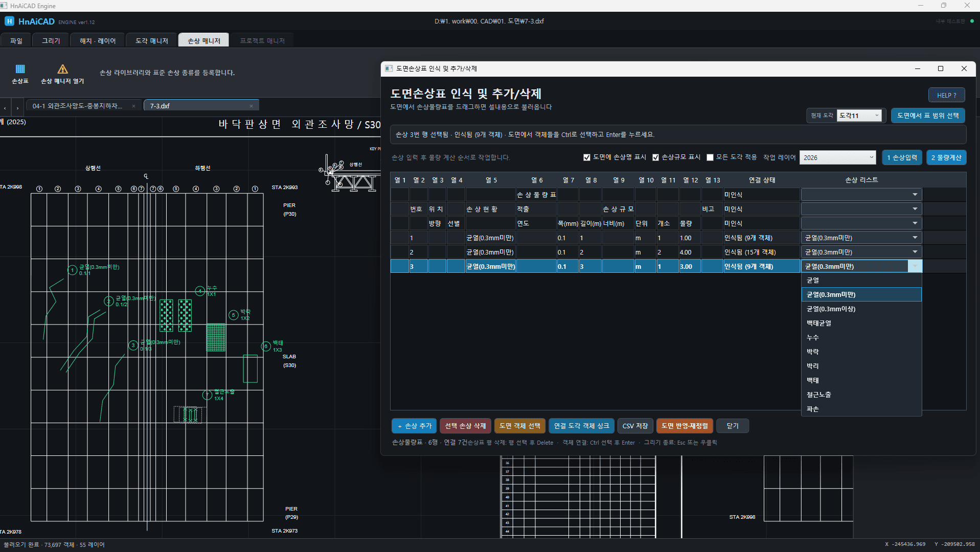Minimize the 도면손상표 dialog window
980x552 pixels.
click(x=918, y=68)
